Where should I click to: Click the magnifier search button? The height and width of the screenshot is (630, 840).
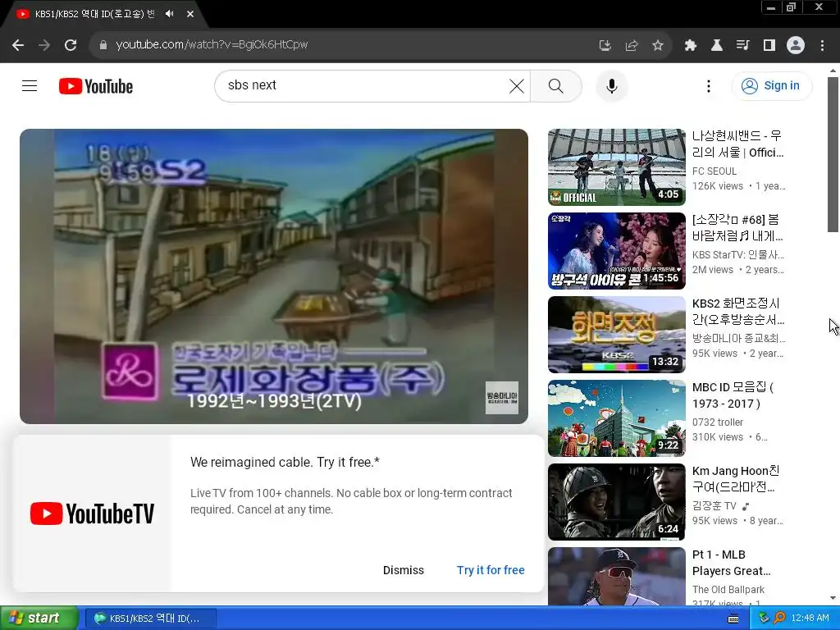click(x=556, y=85)
